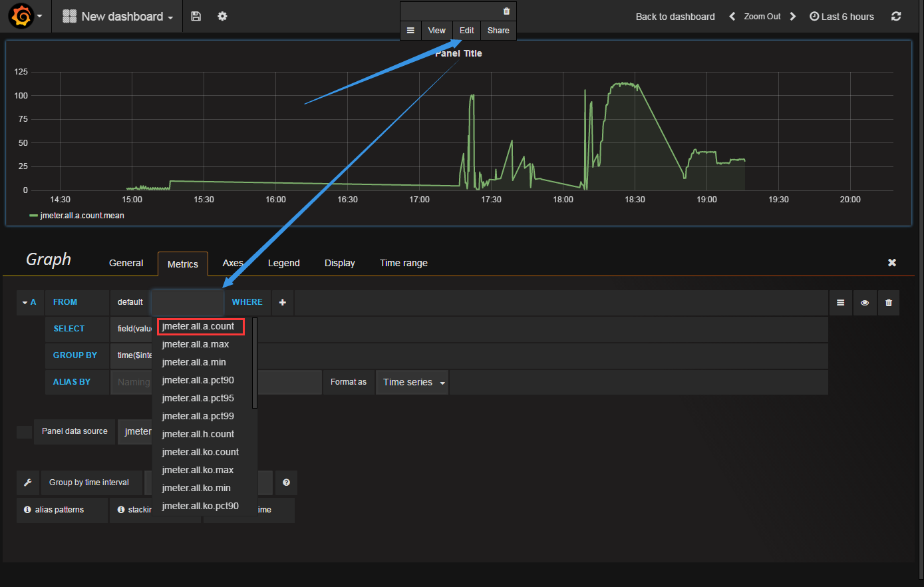Image resolution: width=924 pixels, height=587 pixels.
Task: Delete query A with trash icon
Action: tap(889, 303)
